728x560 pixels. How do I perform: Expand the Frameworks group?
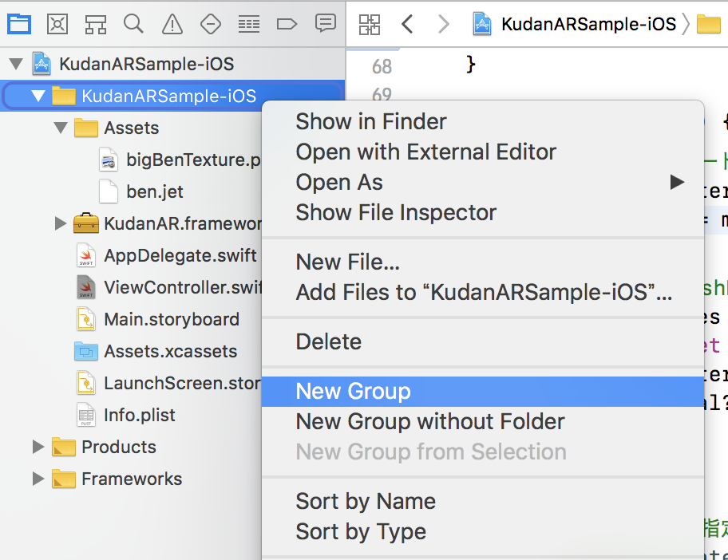(38, 479)
